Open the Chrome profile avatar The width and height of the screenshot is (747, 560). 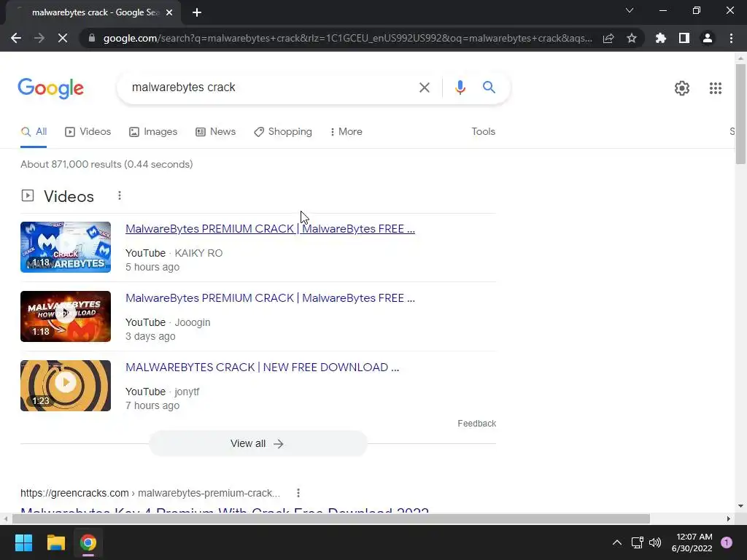click(x=708, y=38)
